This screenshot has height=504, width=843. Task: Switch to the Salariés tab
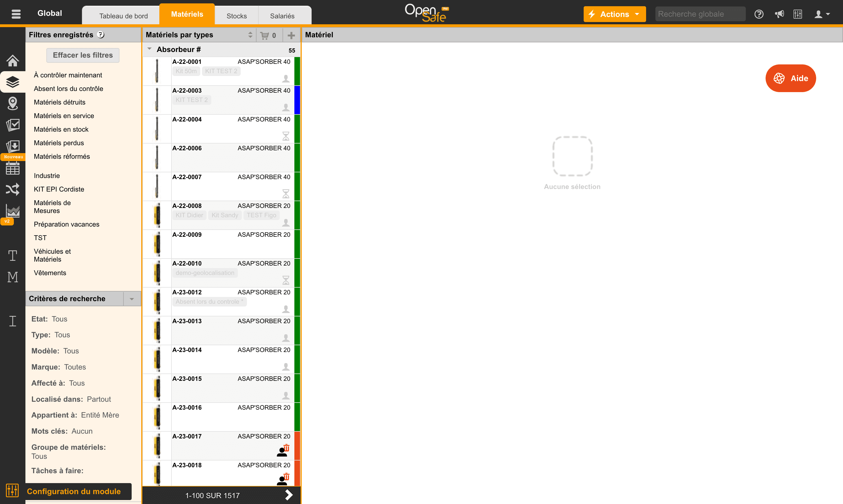pos(282,16)
